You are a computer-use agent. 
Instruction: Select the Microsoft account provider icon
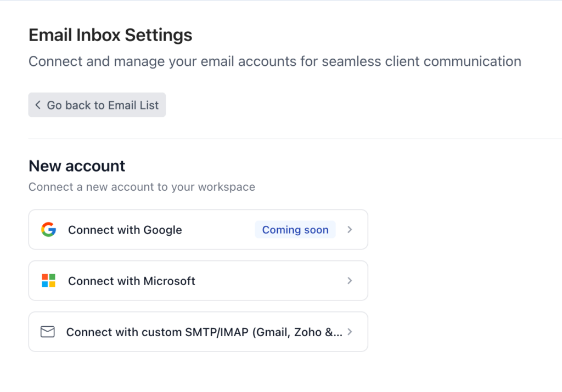(x=48, y=281)
